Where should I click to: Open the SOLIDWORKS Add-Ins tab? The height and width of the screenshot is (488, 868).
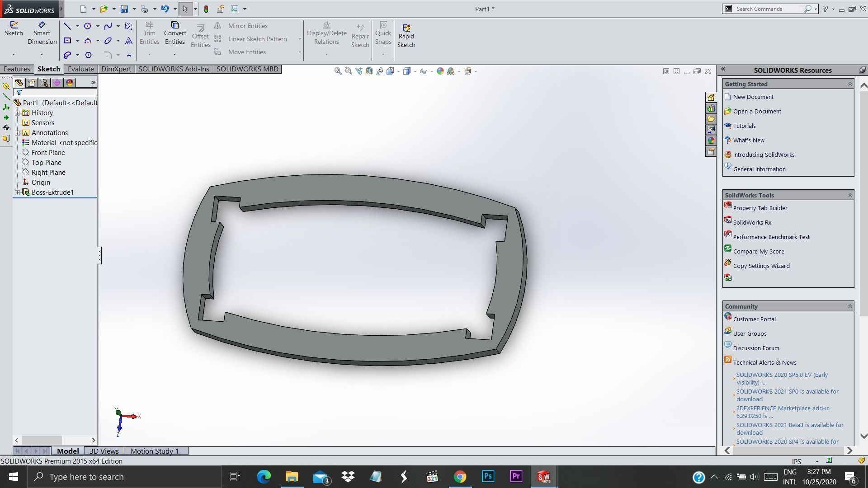174,69
